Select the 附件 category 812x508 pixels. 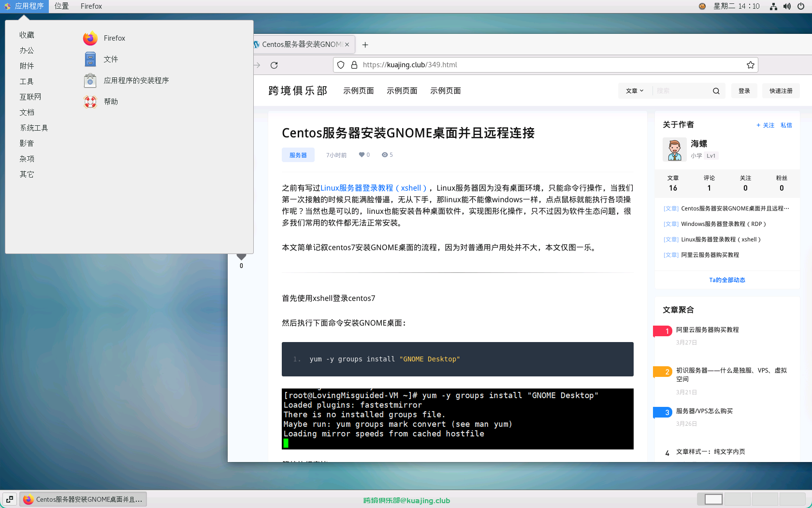tap(27, 66)
